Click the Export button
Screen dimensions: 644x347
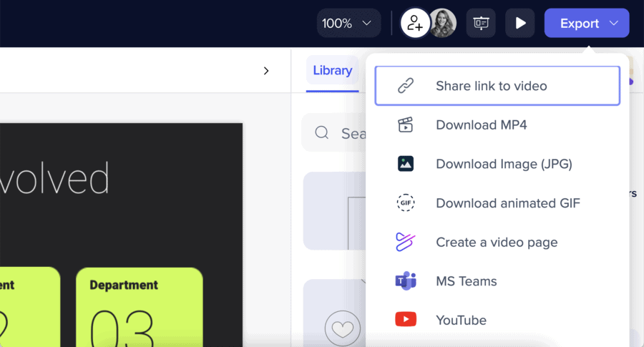[587, 24]
